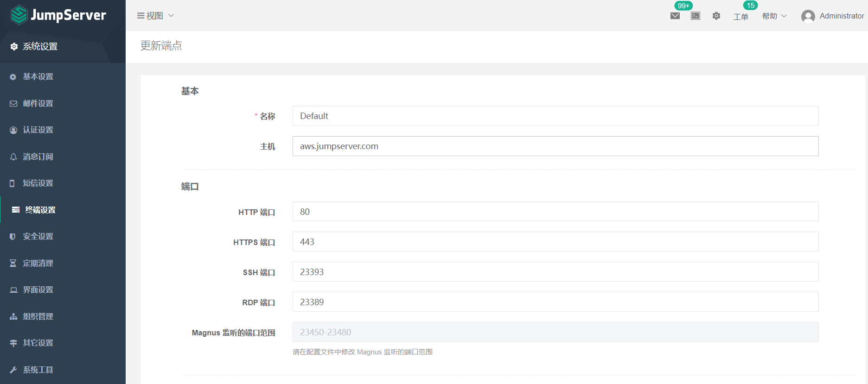Open 系统工具 system tools

[38, 370]
